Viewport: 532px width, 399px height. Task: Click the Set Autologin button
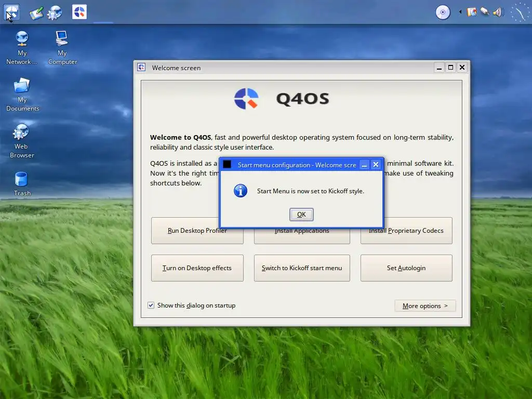(406, 268)
